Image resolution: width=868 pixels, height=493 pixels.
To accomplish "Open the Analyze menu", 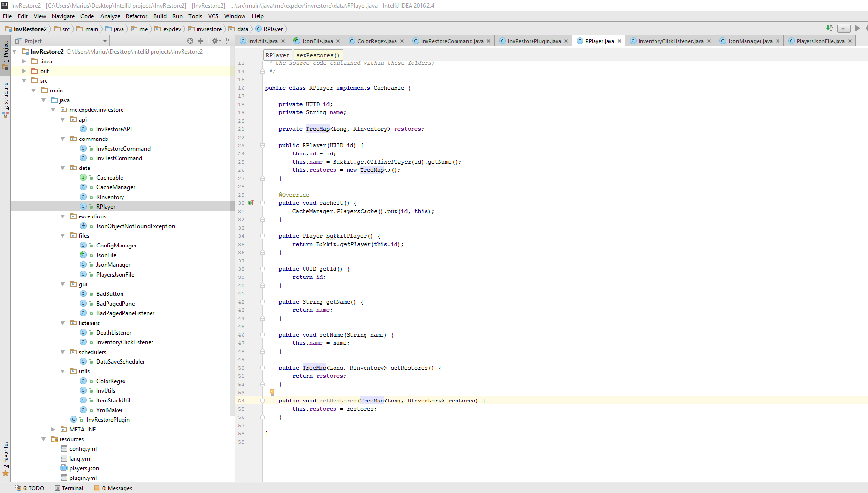I will [110, 16].
